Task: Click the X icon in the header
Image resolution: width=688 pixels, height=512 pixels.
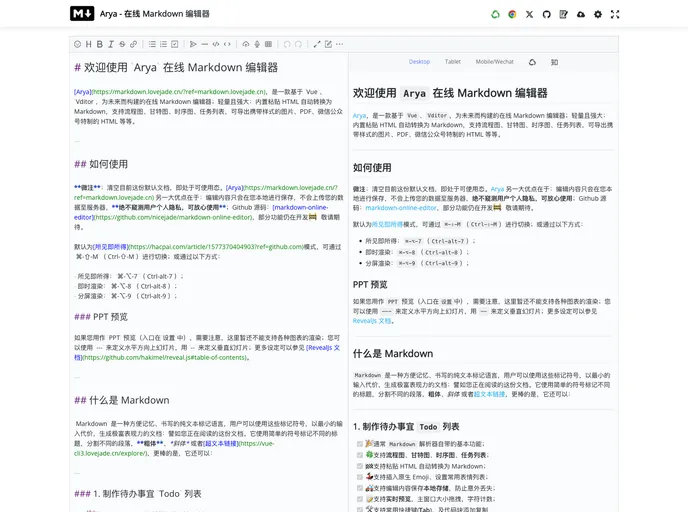Action: point(530,14)
